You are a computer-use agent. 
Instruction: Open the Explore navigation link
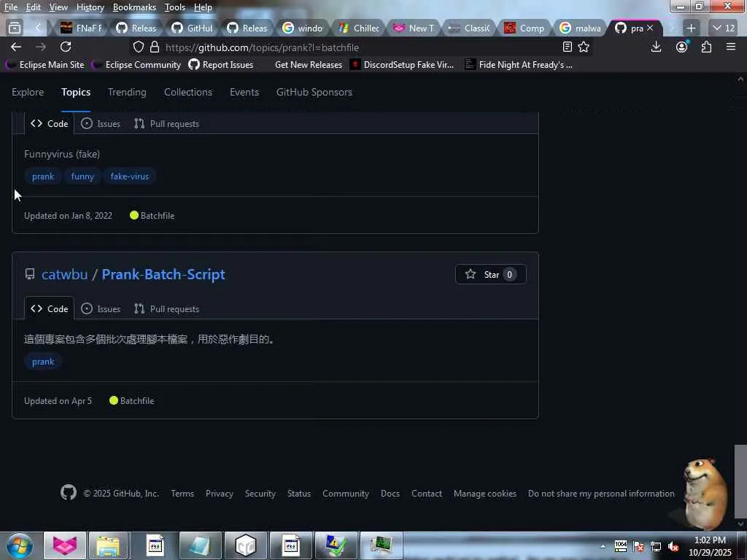[28, 92]
